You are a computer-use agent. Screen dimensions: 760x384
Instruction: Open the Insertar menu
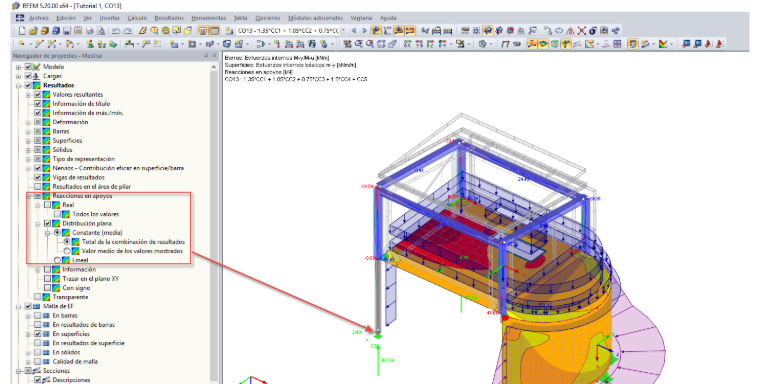coord(110,18)
